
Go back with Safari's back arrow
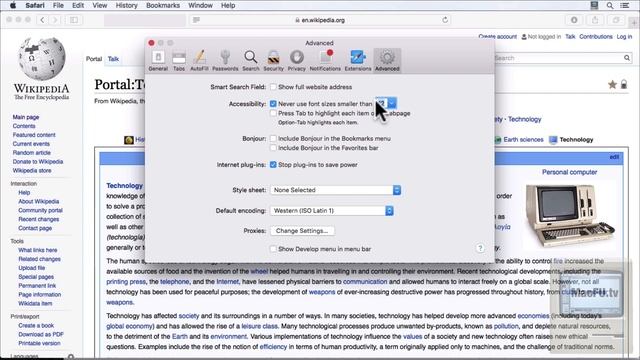(42, 20)
